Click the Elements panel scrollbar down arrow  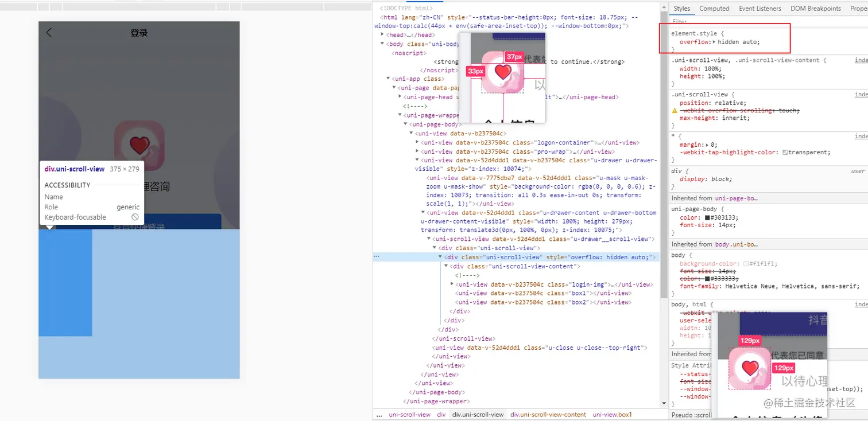coord(663,404)
